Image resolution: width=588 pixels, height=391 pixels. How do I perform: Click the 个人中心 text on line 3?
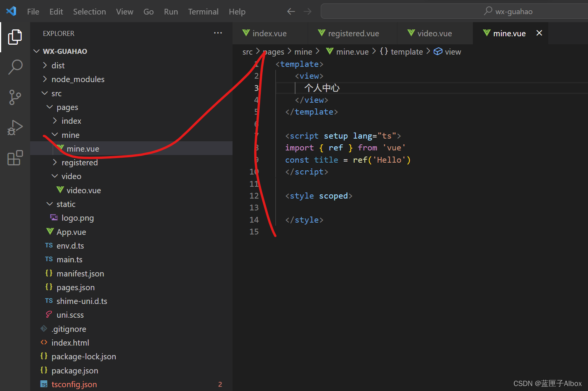(322, 88)
